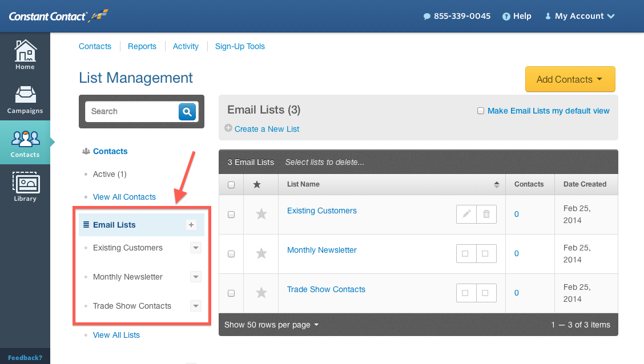Image resolution: width=644 pixels, height=364 pixels.
Task: Open the Add Contacts dropdown button
Action: click(570, 79)
